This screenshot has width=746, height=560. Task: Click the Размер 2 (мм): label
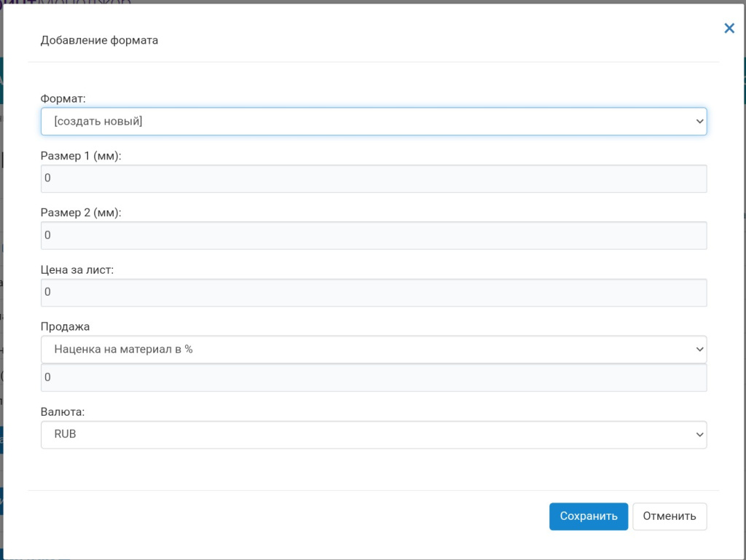(x=81, y=213)
